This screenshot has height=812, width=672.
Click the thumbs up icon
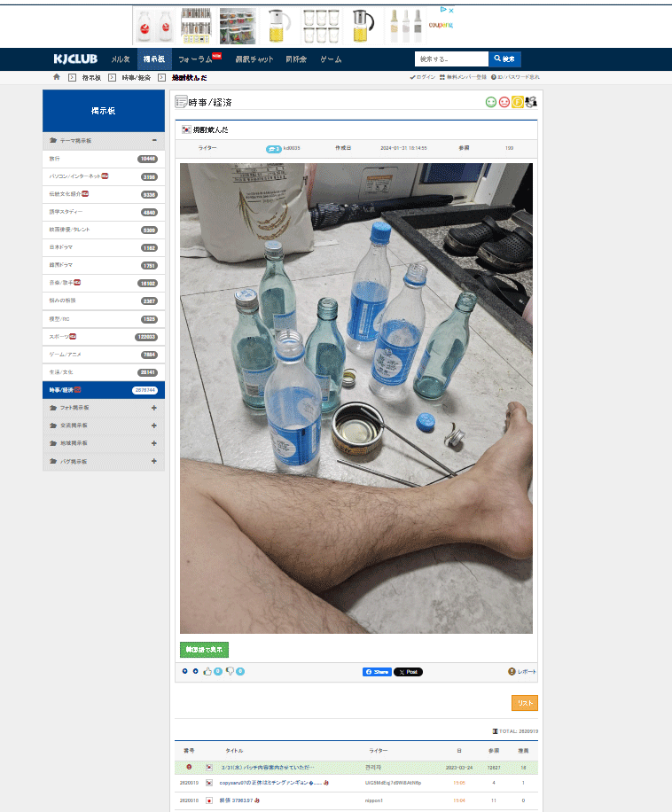click(x=208, y=671)
